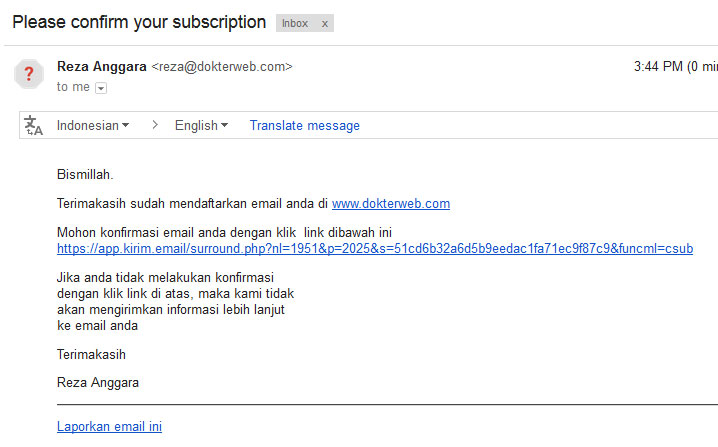718x447 pixels.
Task: Open the app.kirim.email confirmation link
Action: coord(374,249)
